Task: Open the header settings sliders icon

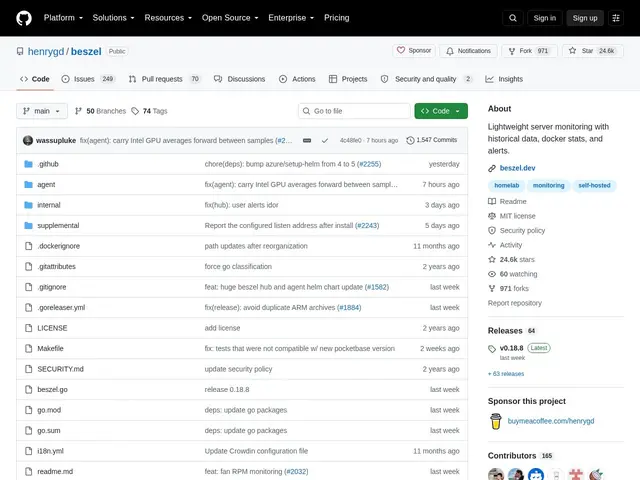Action: [x=616, y=18]
